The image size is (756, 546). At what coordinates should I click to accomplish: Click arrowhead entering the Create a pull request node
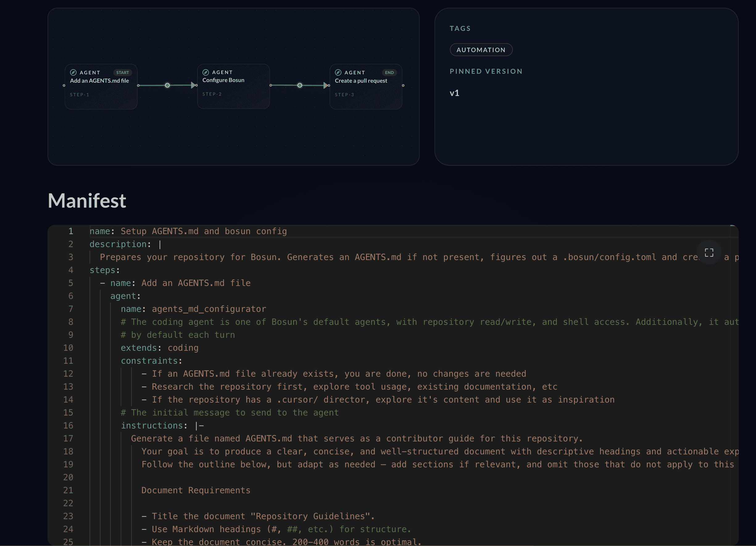click(x=325, y=86)
